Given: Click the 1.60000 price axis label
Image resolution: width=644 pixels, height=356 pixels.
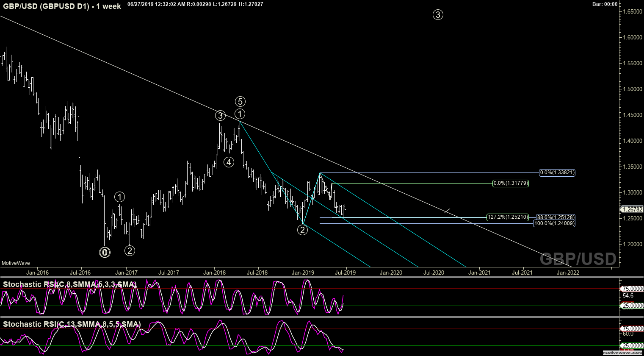Looking at the screenshot, I should tap(632, 37).
